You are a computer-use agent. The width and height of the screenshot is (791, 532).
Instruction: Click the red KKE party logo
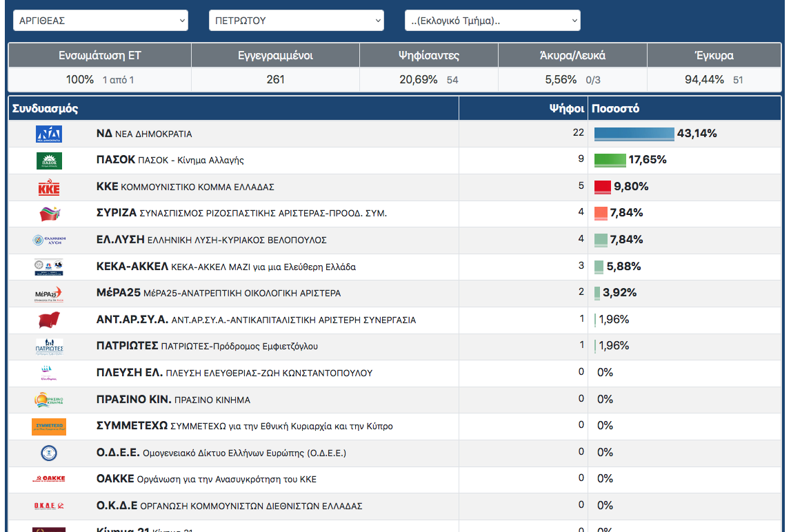(49, 187)
